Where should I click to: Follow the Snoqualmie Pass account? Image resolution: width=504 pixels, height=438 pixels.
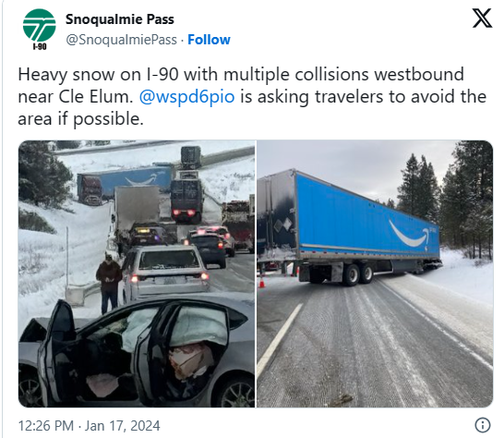pos(209,40)
